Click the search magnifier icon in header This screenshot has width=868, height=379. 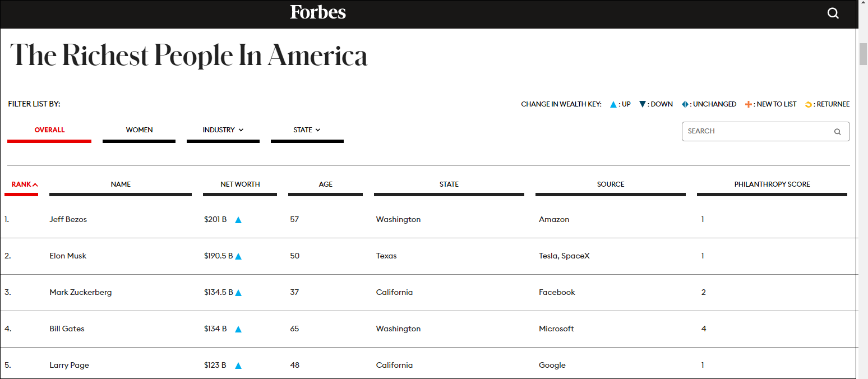833,13
